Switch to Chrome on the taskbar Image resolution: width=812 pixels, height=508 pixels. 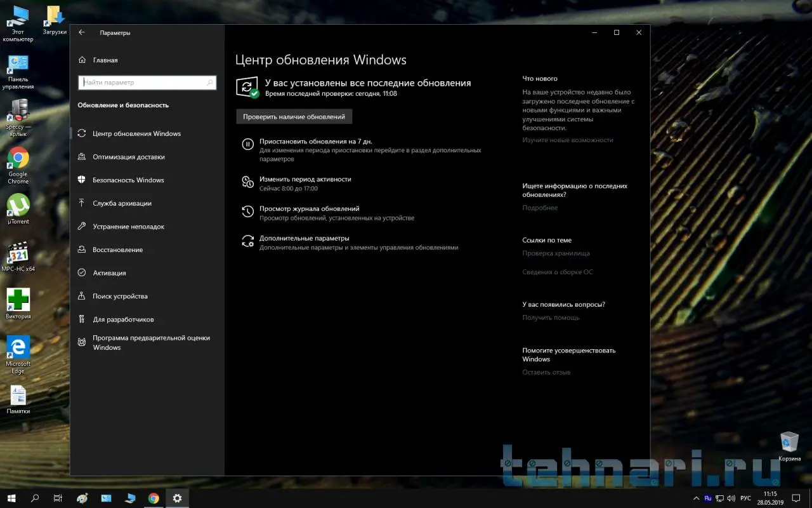(x=153, y=498)
